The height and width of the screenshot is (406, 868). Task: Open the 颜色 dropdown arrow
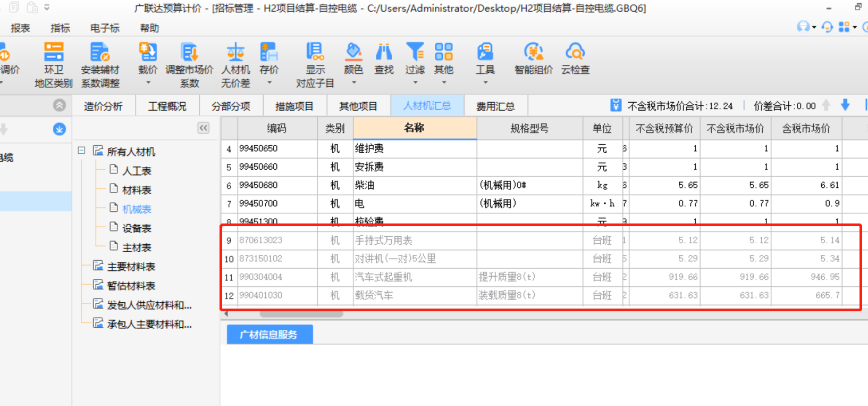353,82
